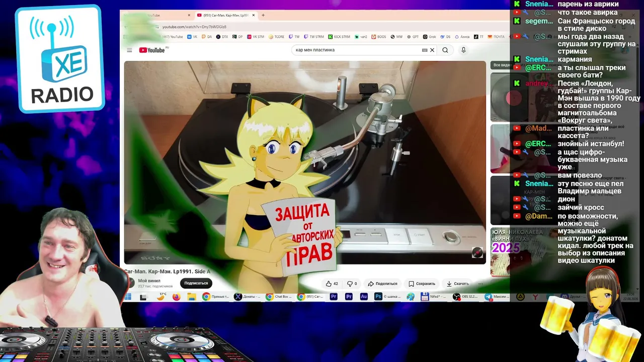
Task: Dislike the video with thumbs down
Action: tap(352, 284)
